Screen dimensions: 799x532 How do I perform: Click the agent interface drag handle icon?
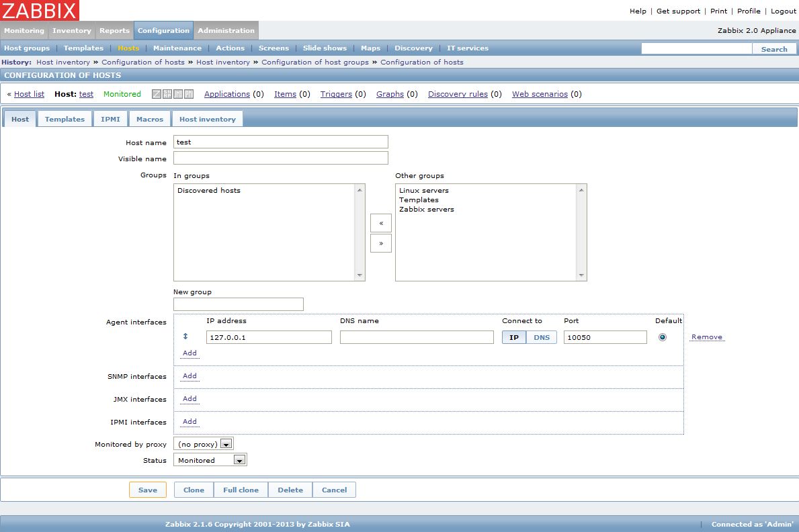click(x=185, y=337)
